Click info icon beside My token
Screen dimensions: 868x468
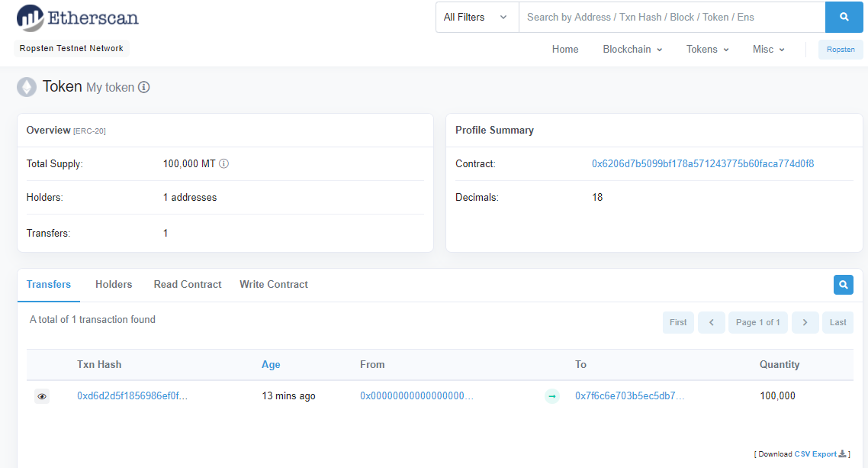click(x=144, y=87)
